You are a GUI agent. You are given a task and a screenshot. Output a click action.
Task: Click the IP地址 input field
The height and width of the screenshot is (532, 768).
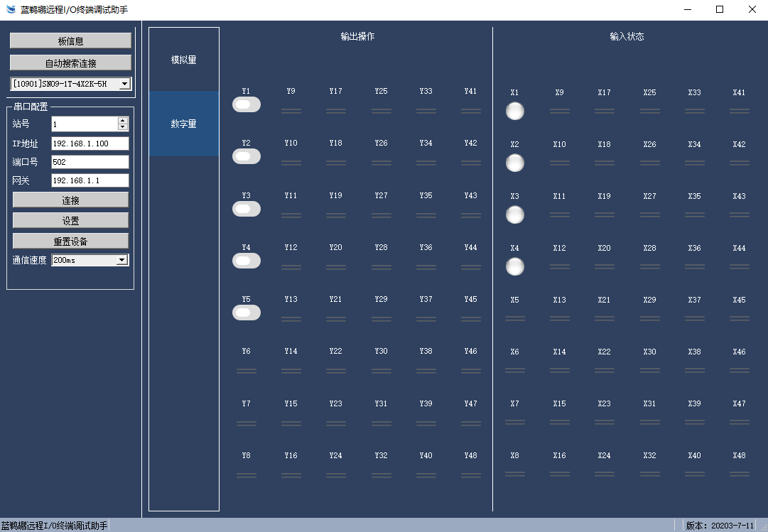[90, 143]
